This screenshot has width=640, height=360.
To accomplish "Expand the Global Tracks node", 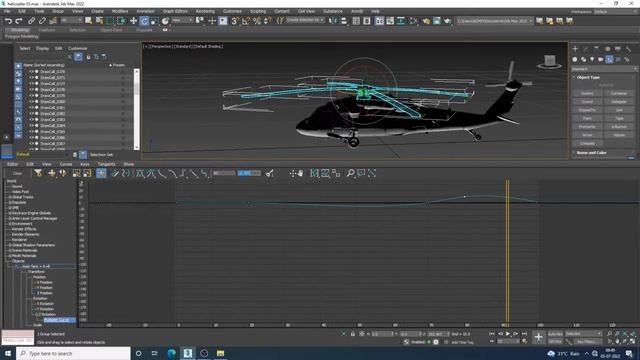I will pyautogui.click(x=10, y=197).
